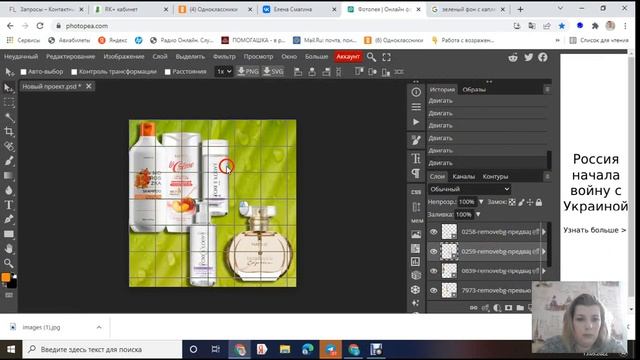The width and height of the screenshot is (640, 360).
Task: Add a layer mask button
Action: pos(509,308)
